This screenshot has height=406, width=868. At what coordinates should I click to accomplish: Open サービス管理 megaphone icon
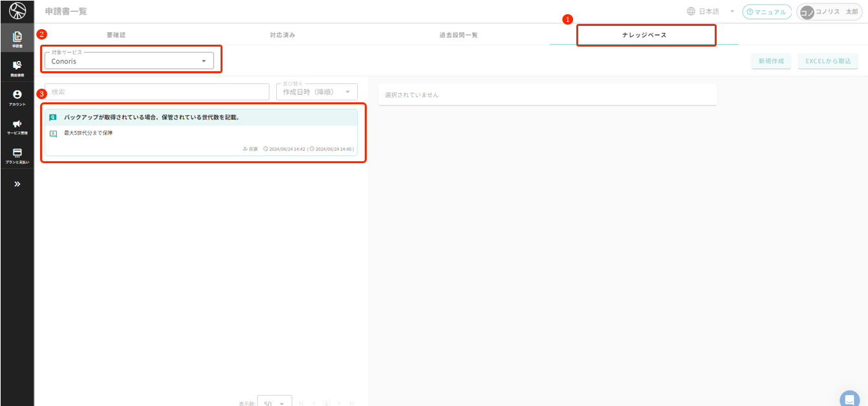17,126
